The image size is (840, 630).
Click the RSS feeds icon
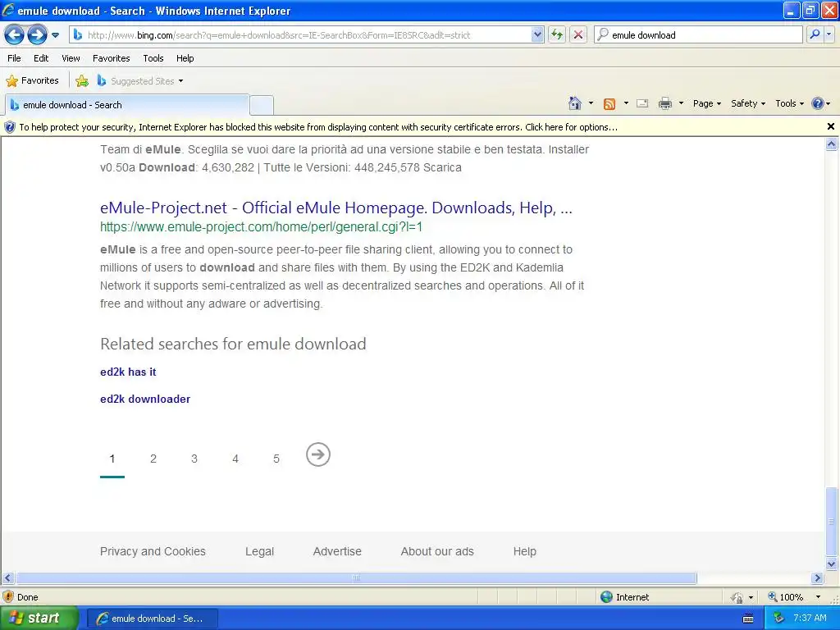pyautogui.click(x=609, y=104)
